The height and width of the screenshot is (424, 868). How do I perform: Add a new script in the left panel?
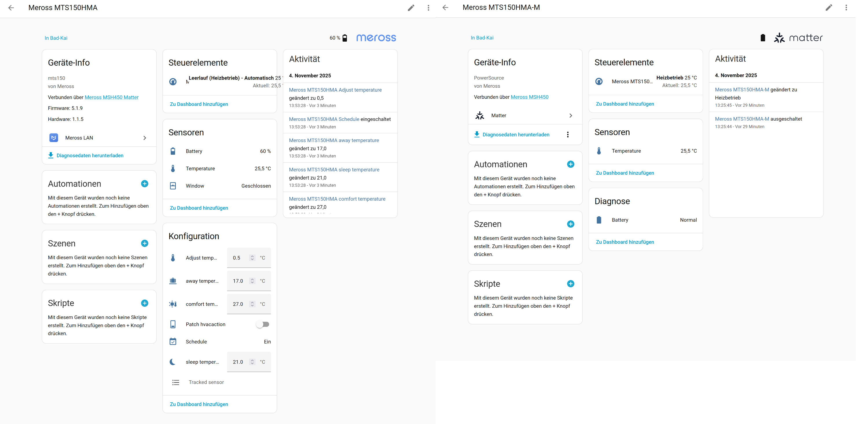pyautogui.click(x=145, y=303)
